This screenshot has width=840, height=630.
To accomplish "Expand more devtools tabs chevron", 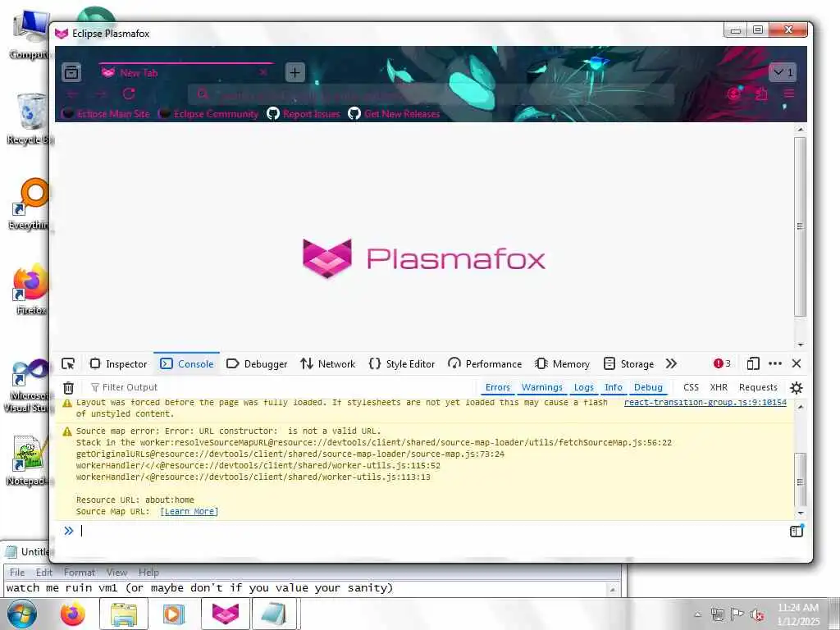I will click(671, 363).
